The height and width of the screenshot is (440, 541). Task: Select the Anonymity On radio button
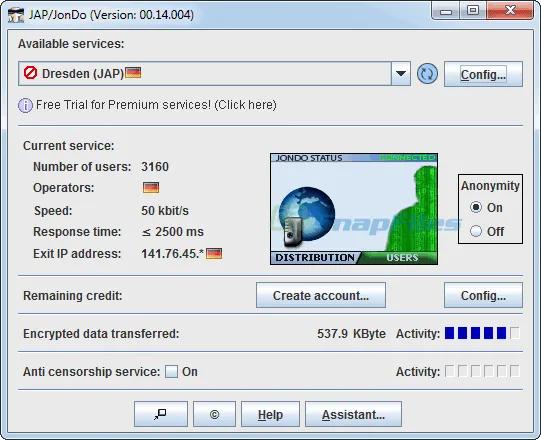tap(476, 207)
